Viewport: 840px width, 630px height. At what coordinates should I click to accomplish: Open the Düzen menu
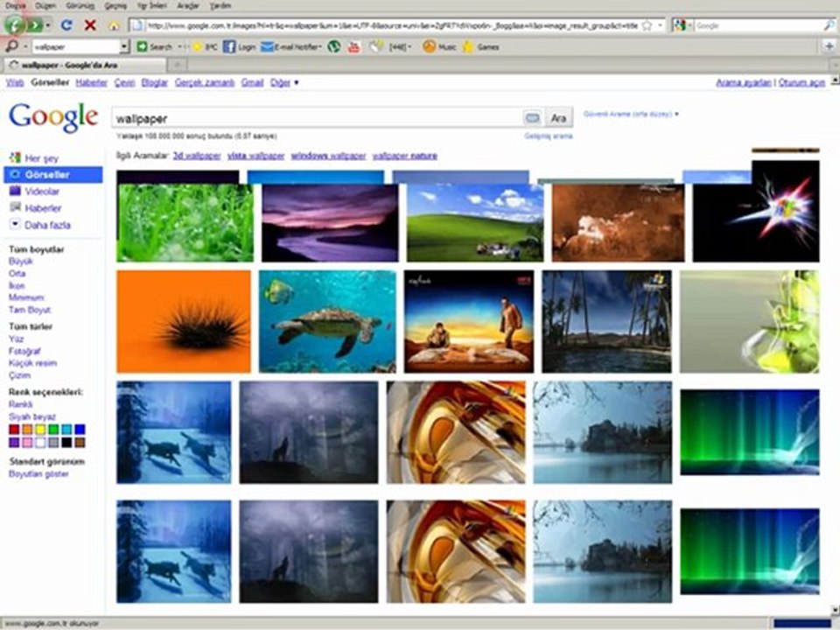click(x=45, y=6)
